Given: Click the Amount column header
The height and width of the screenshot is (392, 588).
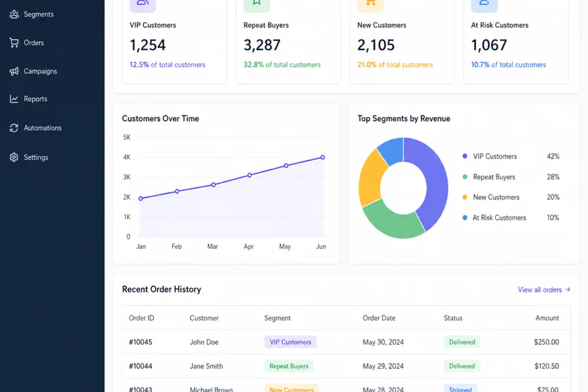Looking at the screenshot, I should click(547, 318).
